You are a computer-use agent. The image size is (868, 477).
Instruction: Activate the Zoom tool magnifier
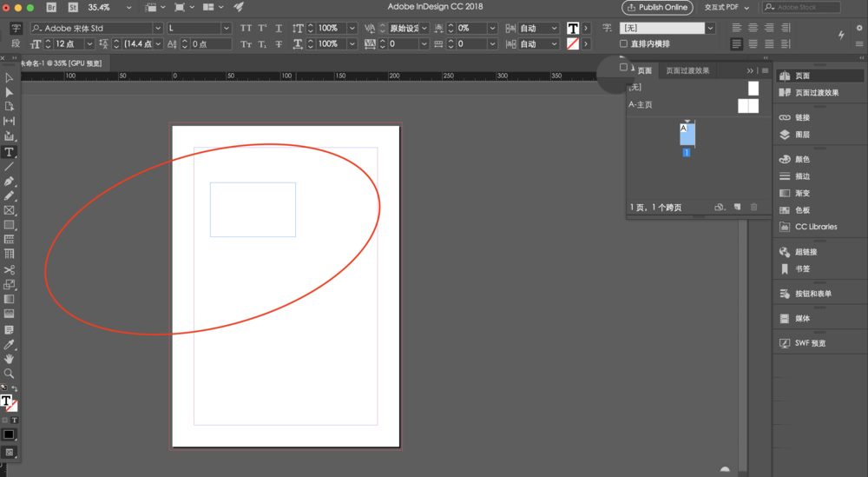9,374
